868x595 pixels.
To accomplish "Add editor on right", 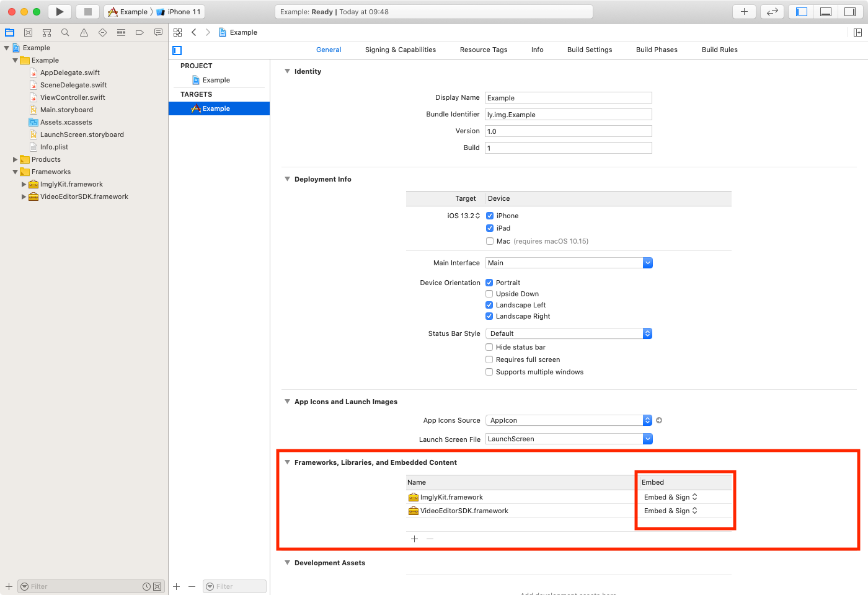I will (x=857, y=32).
